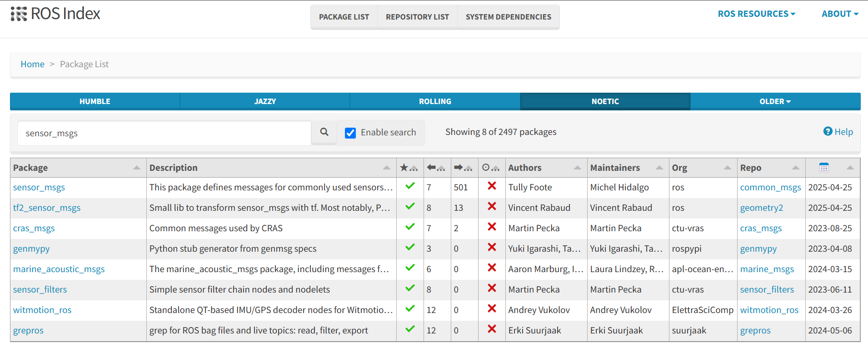Click green checkmark in tf2_sensor_msgs row
The image size is (868, 353).
click(410, 206)
